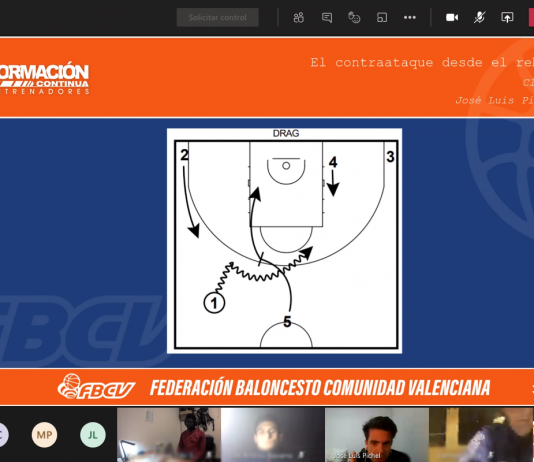
Task: Click José Luis Pichel's video thumbnail
Action: coord(377,435)
